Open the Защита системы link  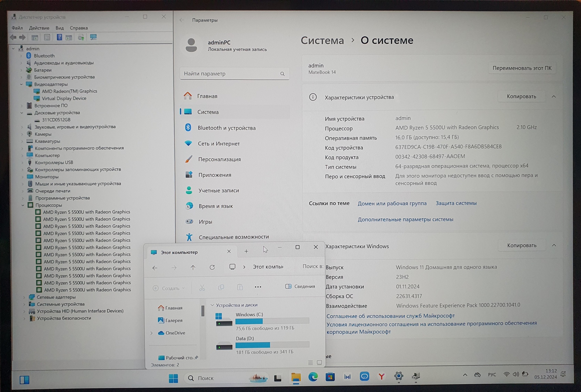tap(456, 203)
